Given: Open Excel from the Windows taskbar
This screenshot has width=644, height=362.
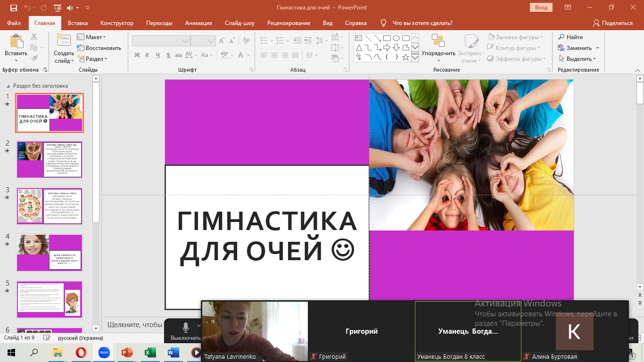Looking at the screenshot, I should (150, 353).
